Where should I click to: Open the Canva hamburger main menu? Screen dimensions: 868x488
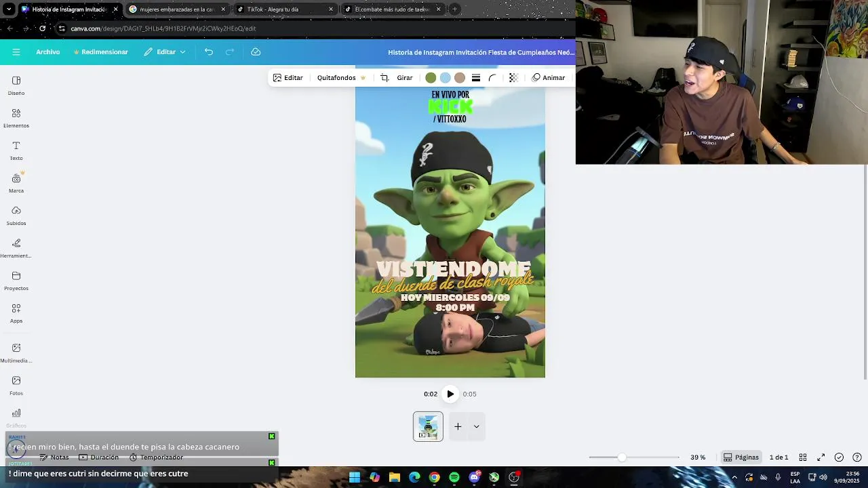[16, 52]
